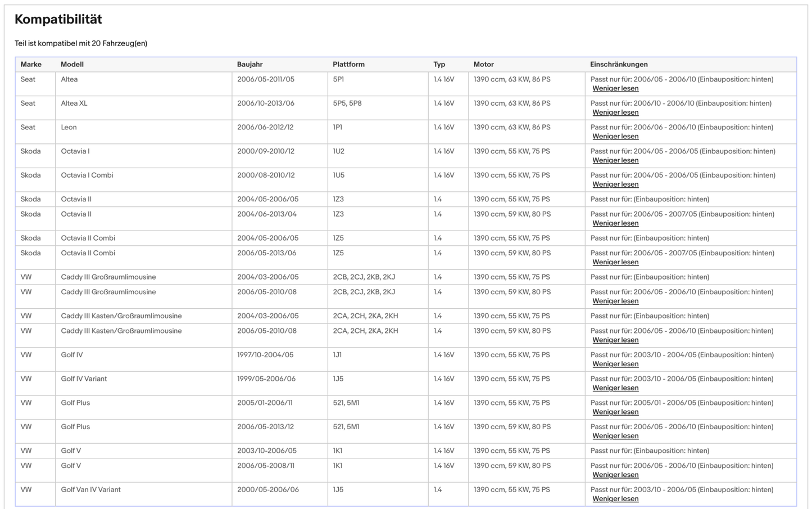Click 'Weniger lesen' for Golf Plus 2005/01-2006/11
The image size is (812, 509).
[615, 412]
